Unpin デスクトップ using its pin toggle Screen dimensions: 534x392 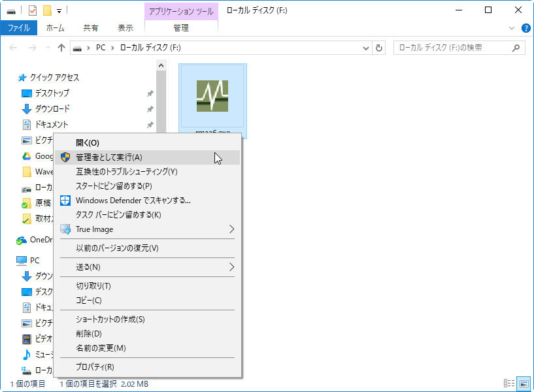click(150, 93)
